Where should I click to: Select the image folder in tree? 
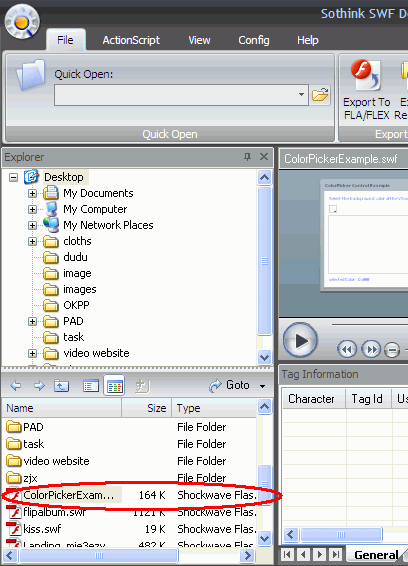pos(77,273)
